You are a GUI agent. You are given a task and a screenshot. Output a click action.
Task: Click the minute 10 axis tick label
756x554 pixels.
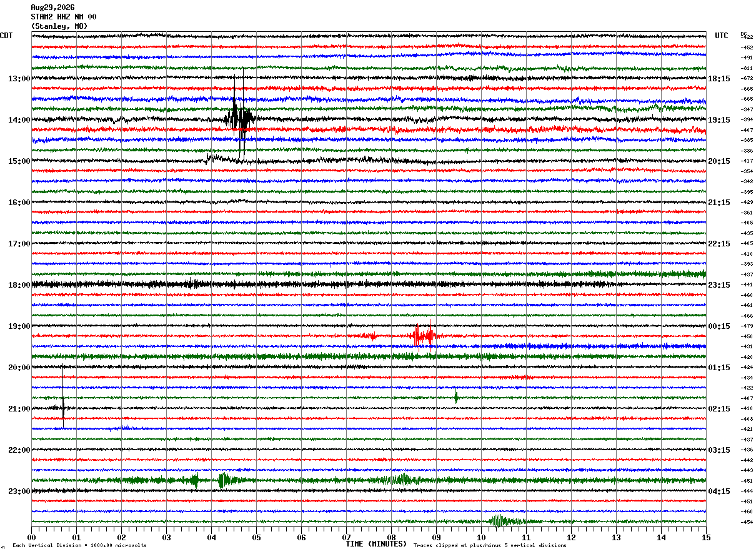[481, 538]
